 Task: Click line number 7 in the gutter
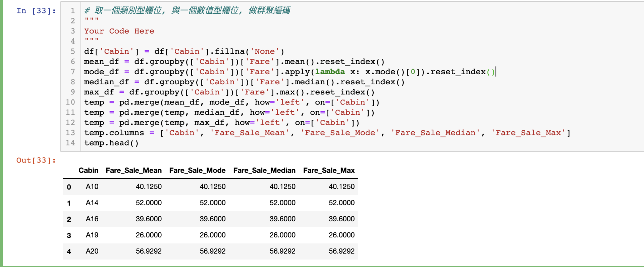click(73, 72)
